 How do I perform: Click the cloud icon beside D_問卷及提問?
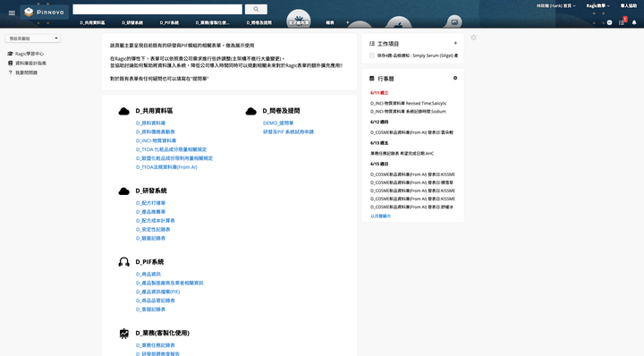(x=251, y=111)
